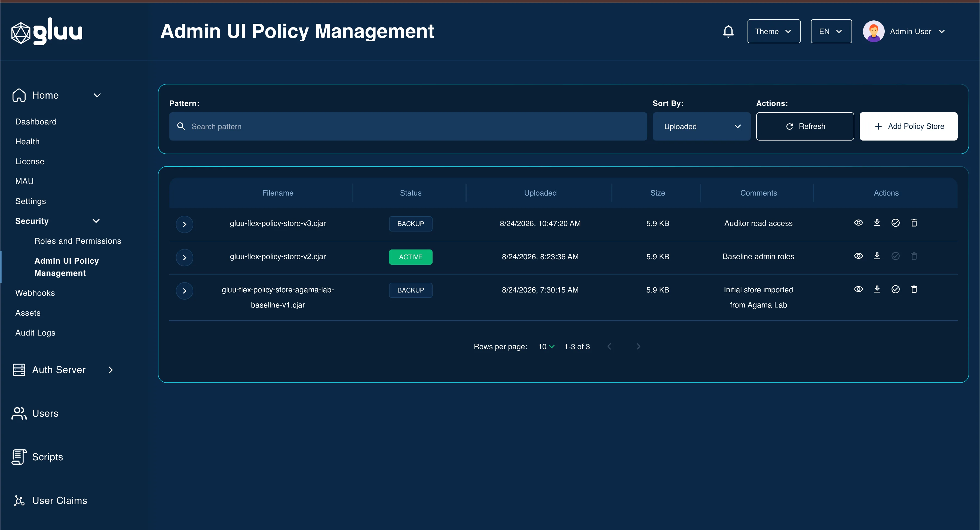Click the Refresh button
Screen dimensions: 980x530
tap(805, 126)
